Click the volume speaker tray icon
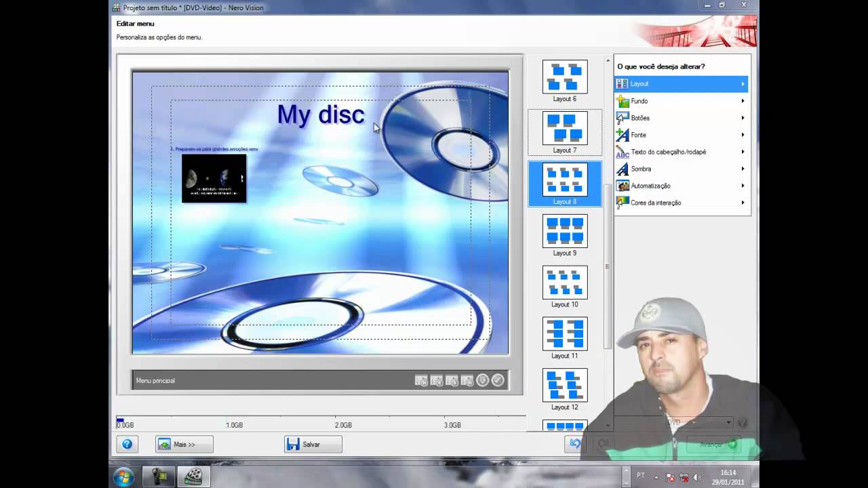Viewport: 868px width, 488px height. [x=697, y=477]
